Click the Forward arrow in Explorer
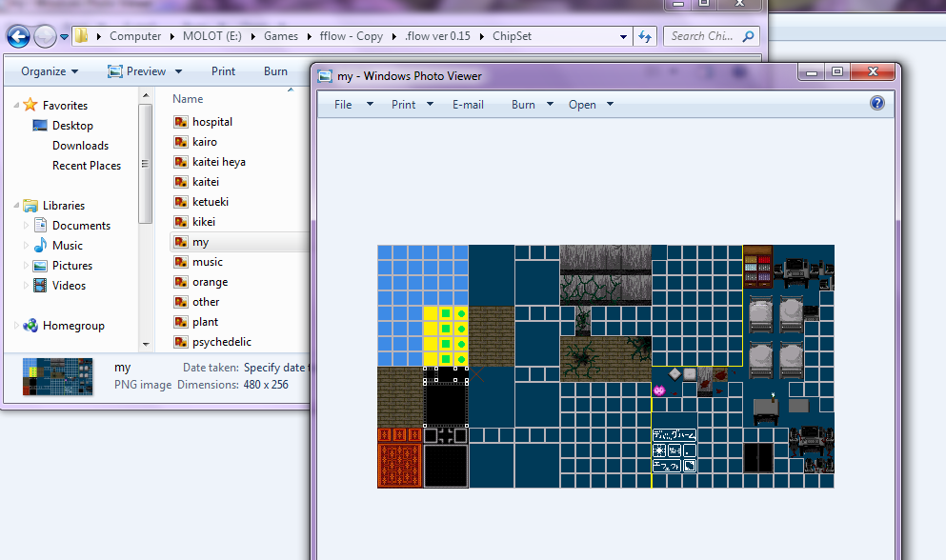 (x=45, y=37)
